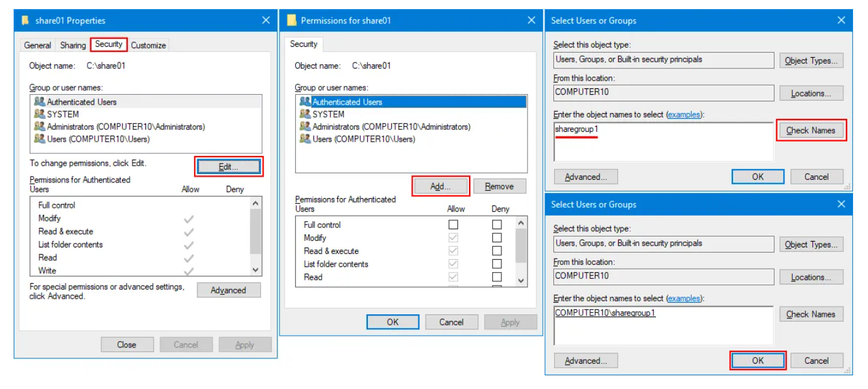
Task: Click OK in Permissions for share01 dialog
Action: [x=392, y=322]
